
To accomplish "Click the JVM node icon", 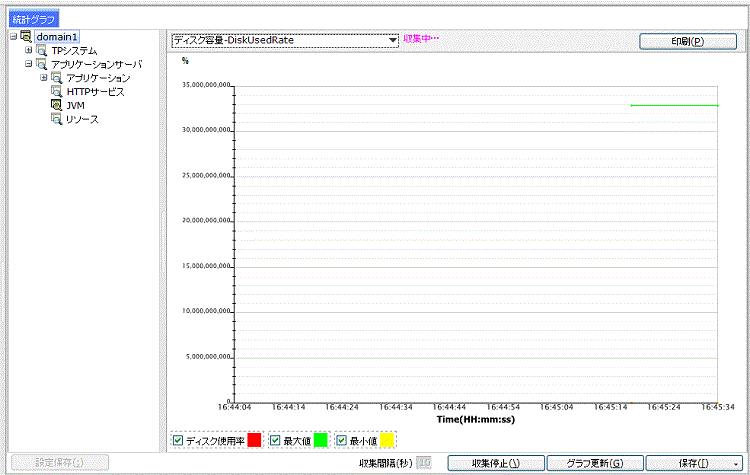I will pos(57,105).
